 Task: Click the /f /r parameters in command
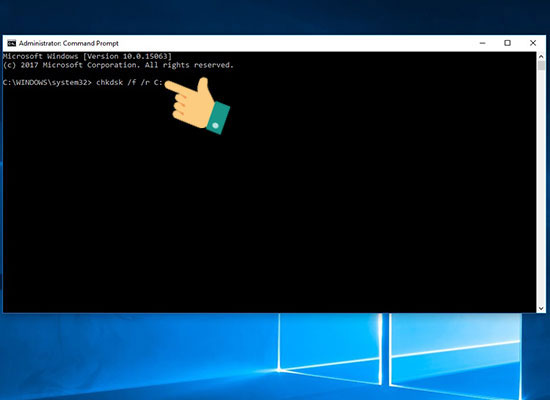pyautogui.click(x=139, y=82)
